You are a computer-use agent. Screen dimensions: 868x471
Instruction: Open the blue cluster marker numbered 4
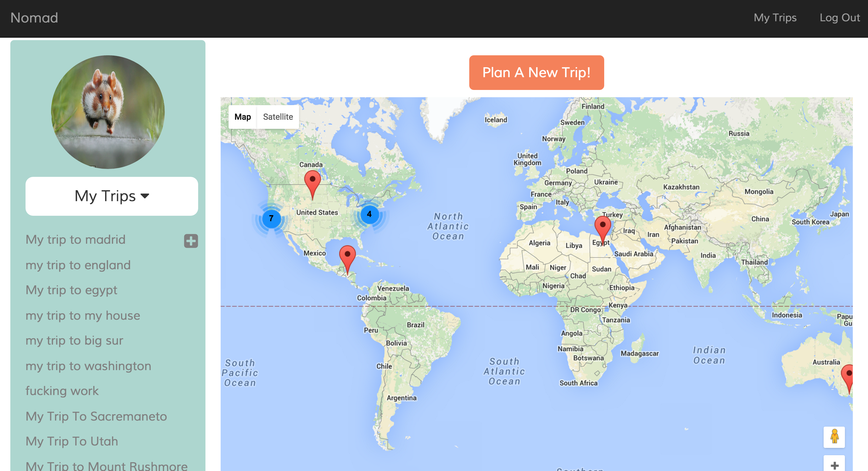369,214
